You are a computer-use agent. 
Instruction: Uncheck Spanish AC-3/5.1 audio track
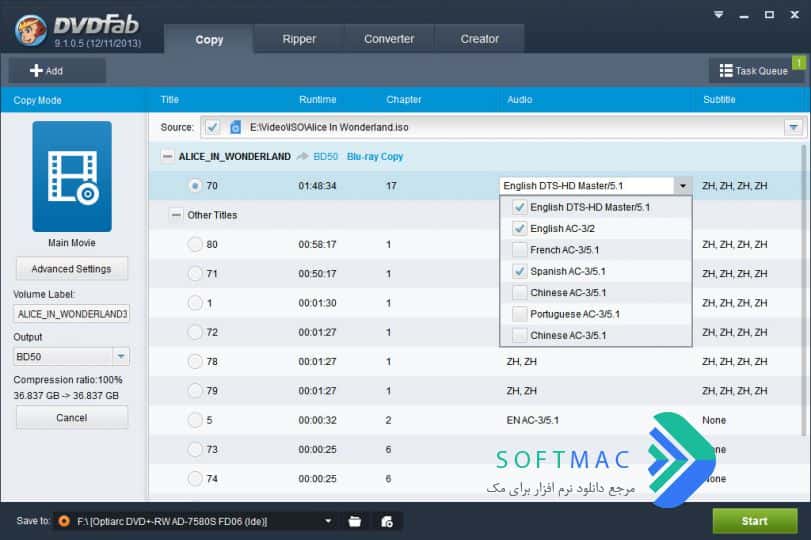[x=519, y=271]
